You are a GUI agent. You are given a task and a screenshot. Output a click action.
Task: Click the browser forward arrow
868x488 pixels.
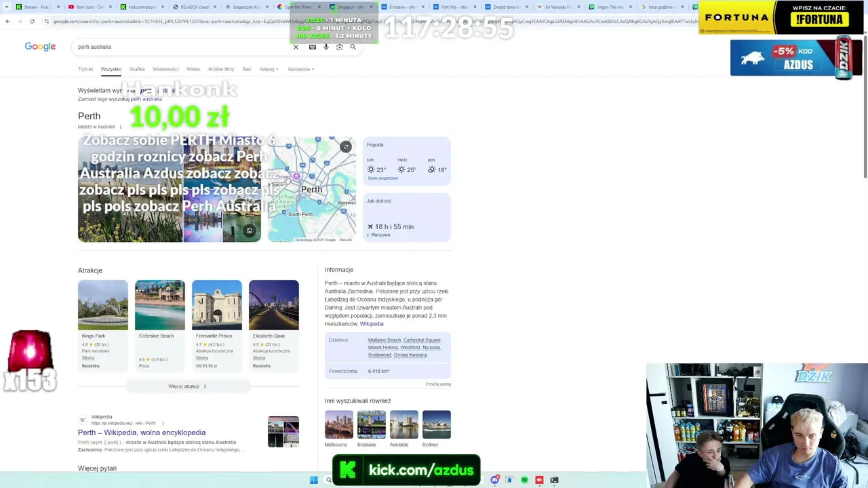[x=20, y=21]
